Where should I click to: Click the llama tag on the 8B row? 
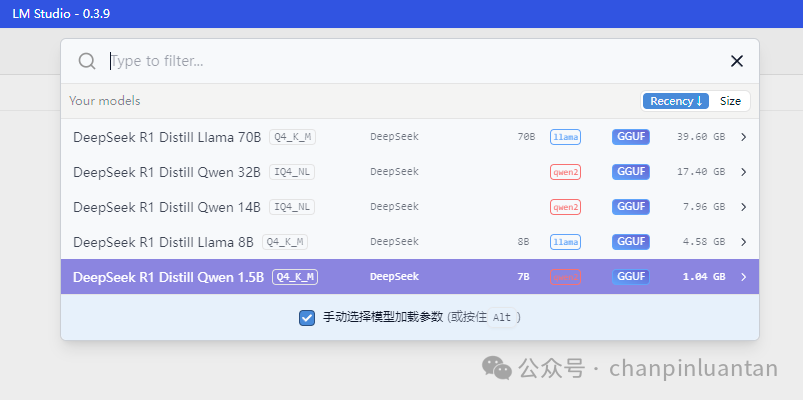(565, 242)
